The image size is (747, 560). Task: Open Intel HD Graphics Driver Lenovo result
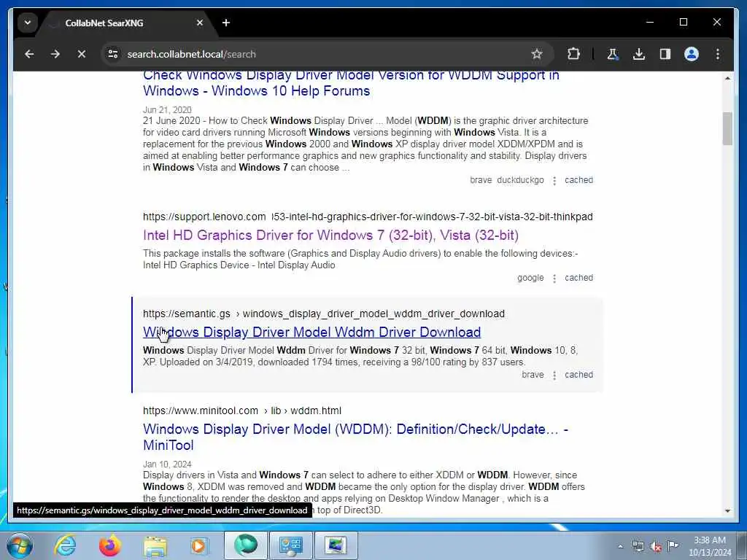click(330, 235)
